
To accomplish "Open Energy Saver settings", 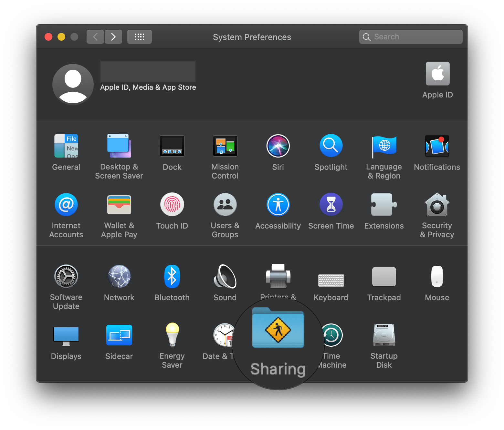I will pos(172,335).
